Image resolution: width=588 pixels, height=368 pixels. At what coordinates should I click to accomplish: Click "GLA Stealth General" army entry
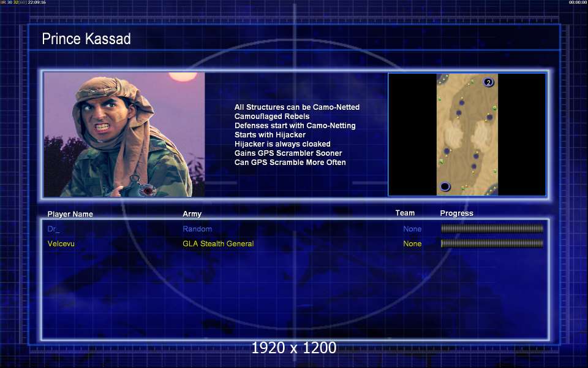(x=218, y=243)
